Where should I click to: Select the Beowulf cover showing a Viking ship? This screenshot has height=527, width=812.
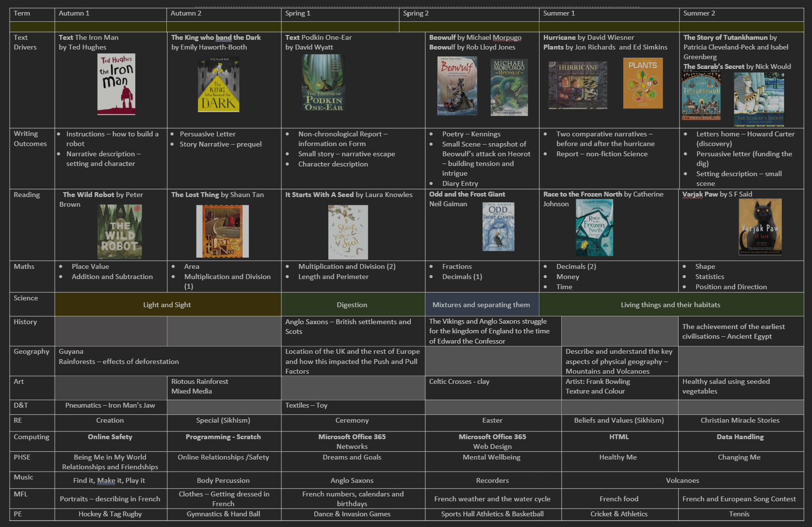(457, 86)
